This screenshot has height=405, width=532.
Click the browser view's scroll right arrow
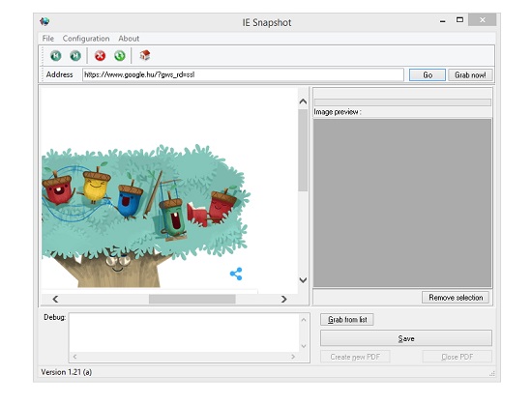coord(284,299)
